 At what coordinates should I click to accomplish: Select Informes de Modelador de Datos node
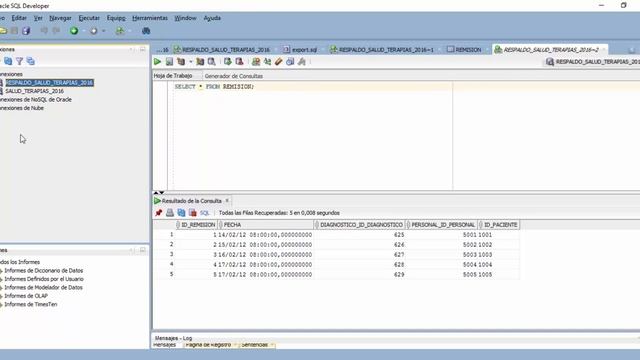[x=43, y=288]
